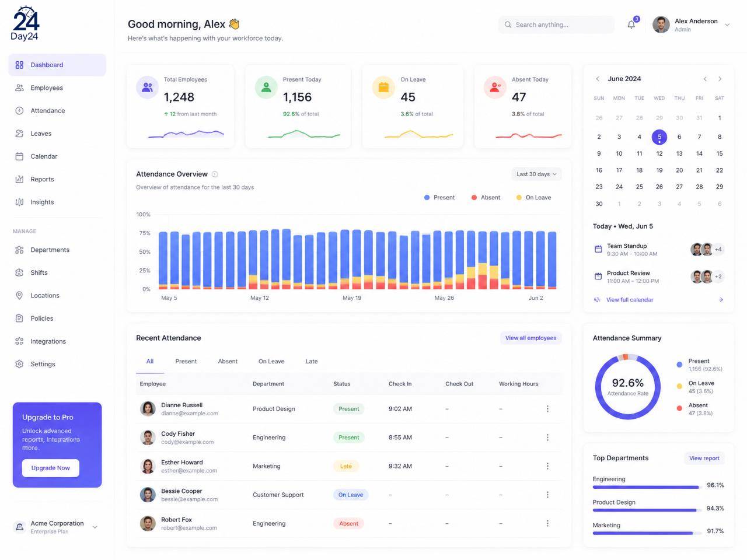
Task: Toggle the Present legend series
Action: (439, 198)
